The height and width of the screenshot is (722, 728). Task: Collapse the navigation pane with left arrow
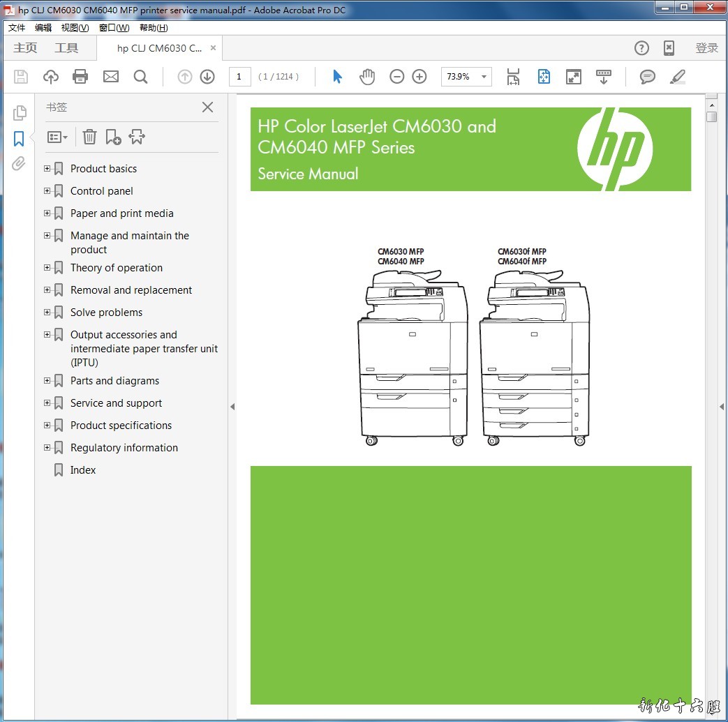pos(232,407)
